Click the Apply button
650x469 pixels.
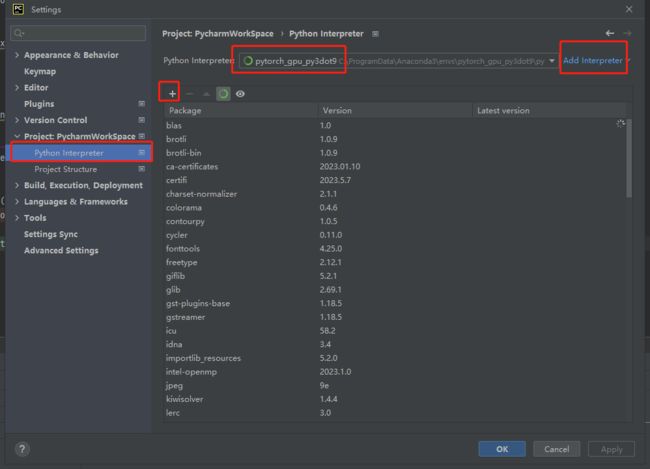(x=611, y=449)
